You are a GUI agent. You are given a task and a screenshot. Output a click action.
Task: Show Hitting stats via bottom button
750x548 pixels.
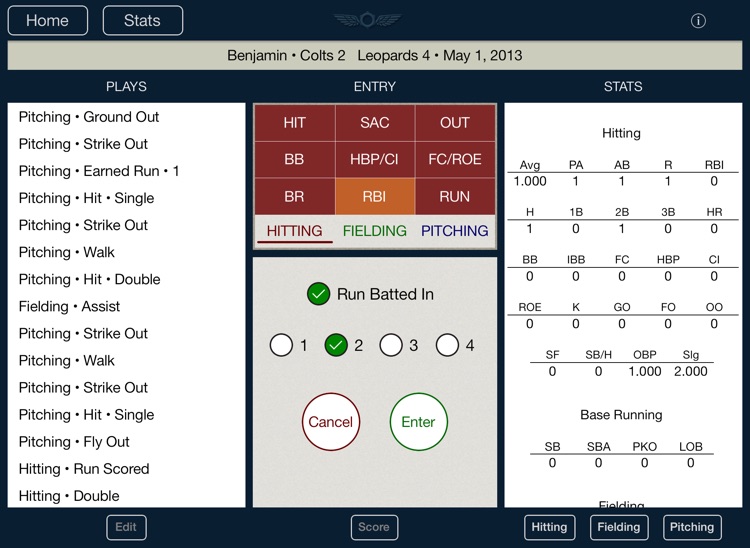click(549, 527)
